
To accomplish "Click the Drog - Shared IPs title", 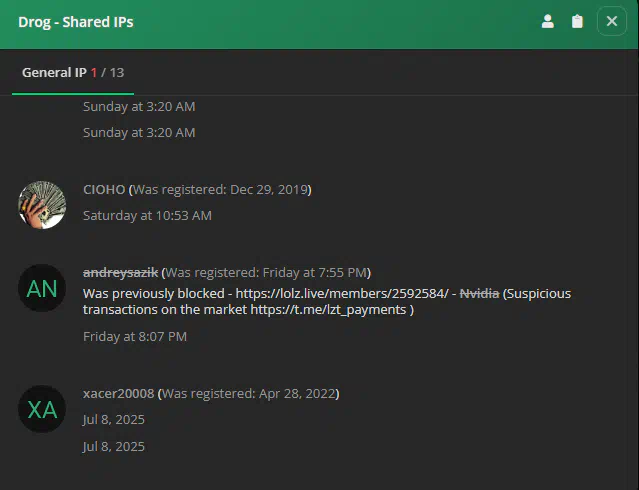I will 76,22.
